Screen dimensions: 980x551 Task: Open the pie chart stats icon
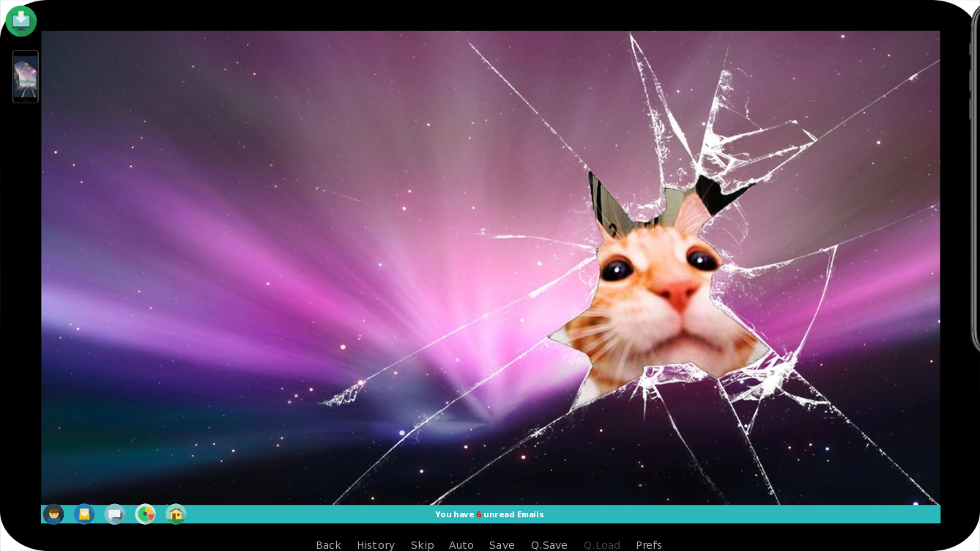click(x=146, y=514)
